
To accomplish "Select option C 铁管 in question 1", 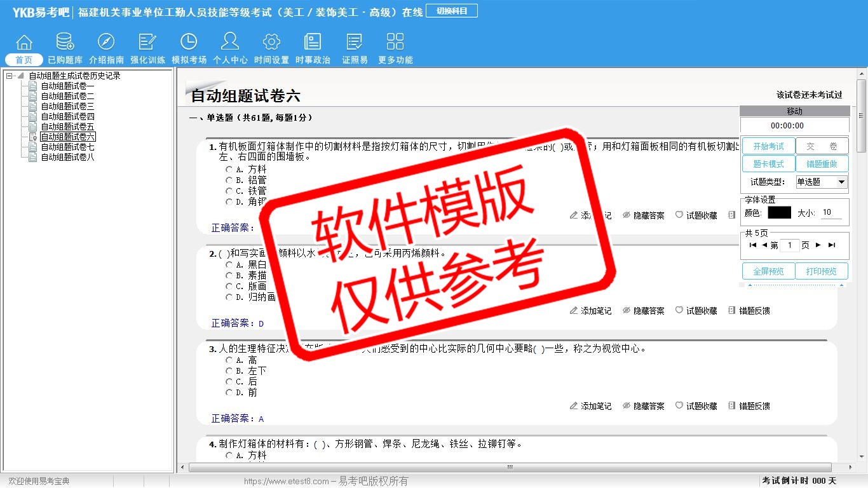I will (229, 191).
